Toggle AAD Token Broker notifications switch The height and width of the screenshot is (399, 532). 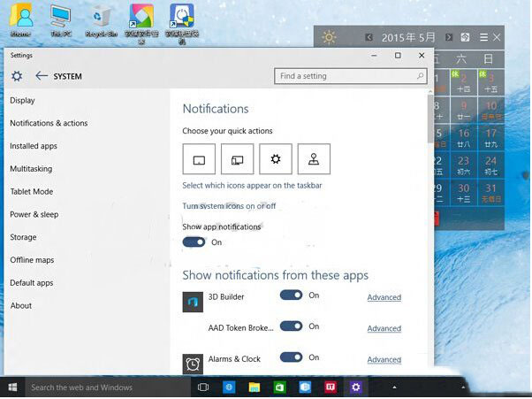[291, 326]
